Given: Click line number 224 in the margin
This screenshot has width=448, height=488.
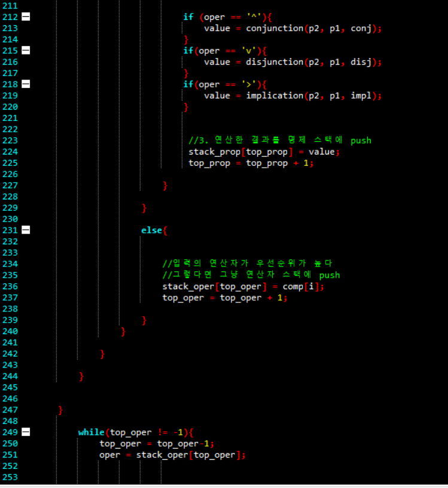Looking at the screenshot, I should click(x=10, y=152).
